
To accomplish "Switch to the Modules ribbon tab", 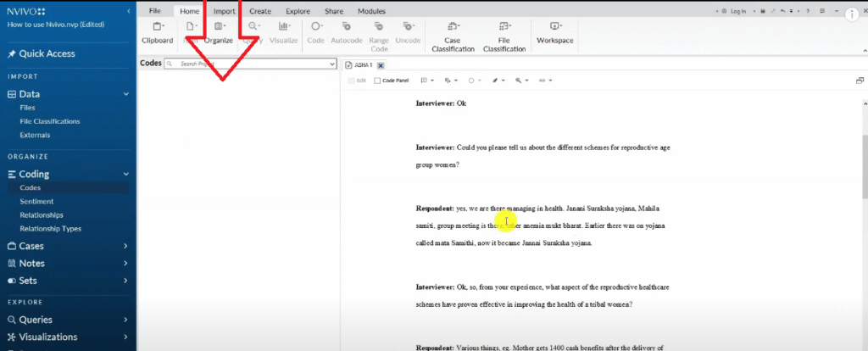I will point(371,11).
